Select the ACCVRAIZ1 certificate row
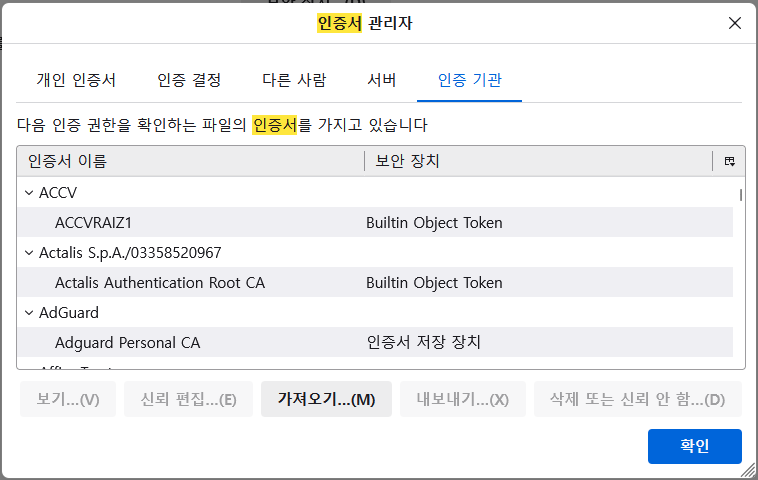This screenshot has height=480, width=758. [x=375, y=223]
